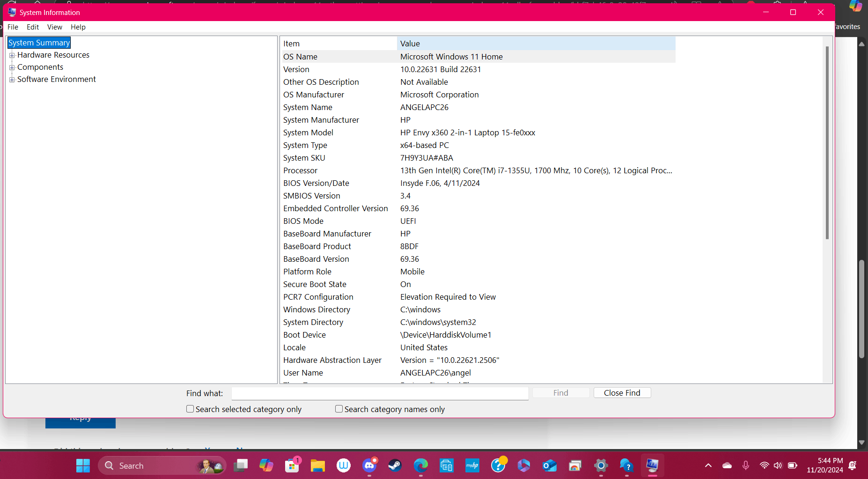Open the Edit menu

pos(32,27)
